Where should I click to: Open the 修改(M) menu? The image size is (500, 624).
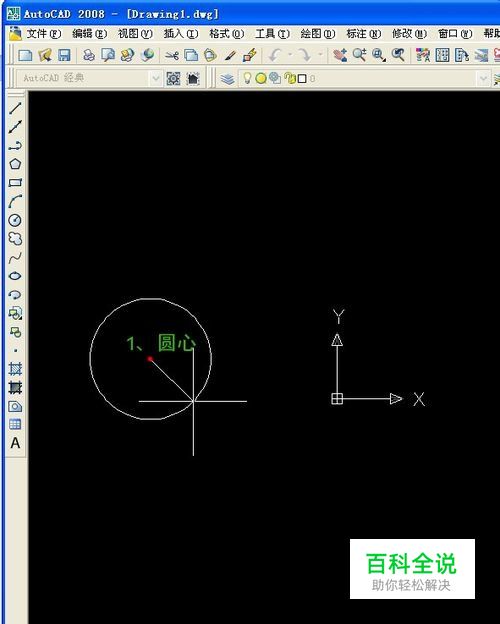410,34
